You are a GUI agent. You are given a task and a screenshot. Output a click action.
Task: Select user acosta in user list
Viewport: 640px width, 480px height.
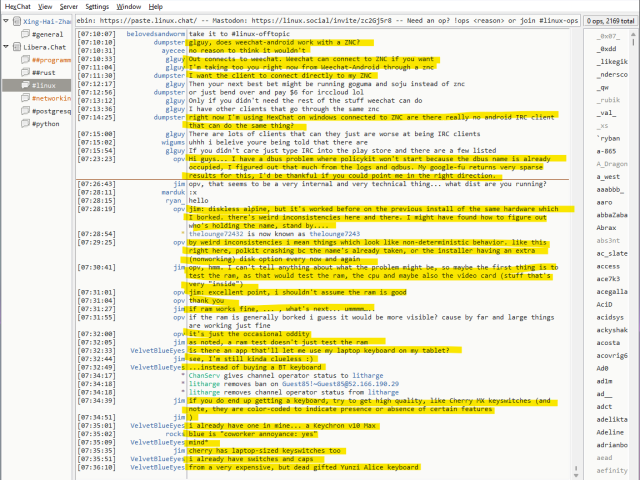coord(608,343)
